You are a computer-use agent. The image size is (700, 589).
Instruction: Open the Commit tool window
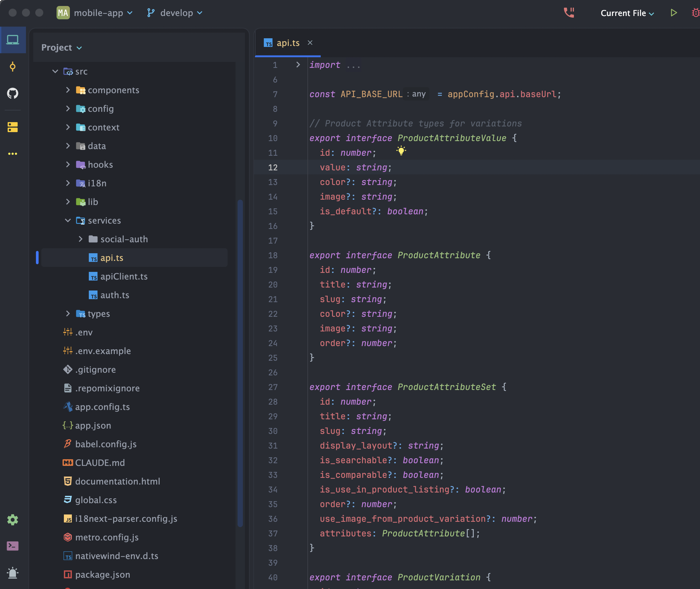(13, 67)
